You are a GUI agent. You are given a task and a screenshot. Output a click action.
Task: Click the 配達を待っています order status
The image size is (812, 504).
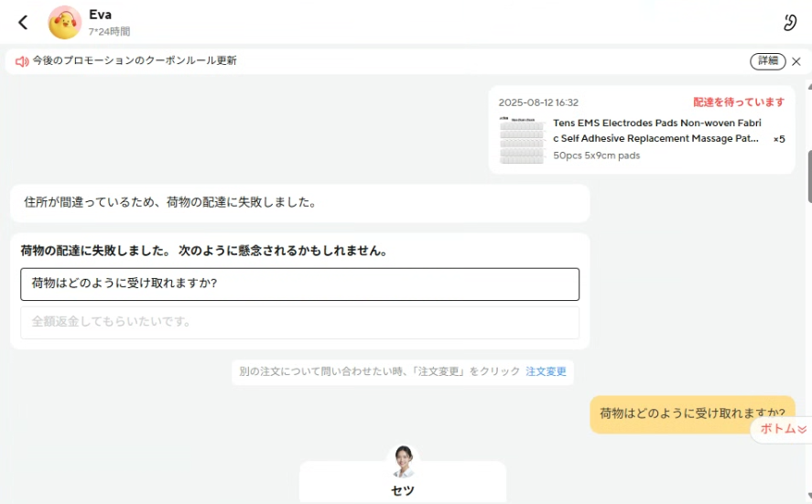[739, 102]
